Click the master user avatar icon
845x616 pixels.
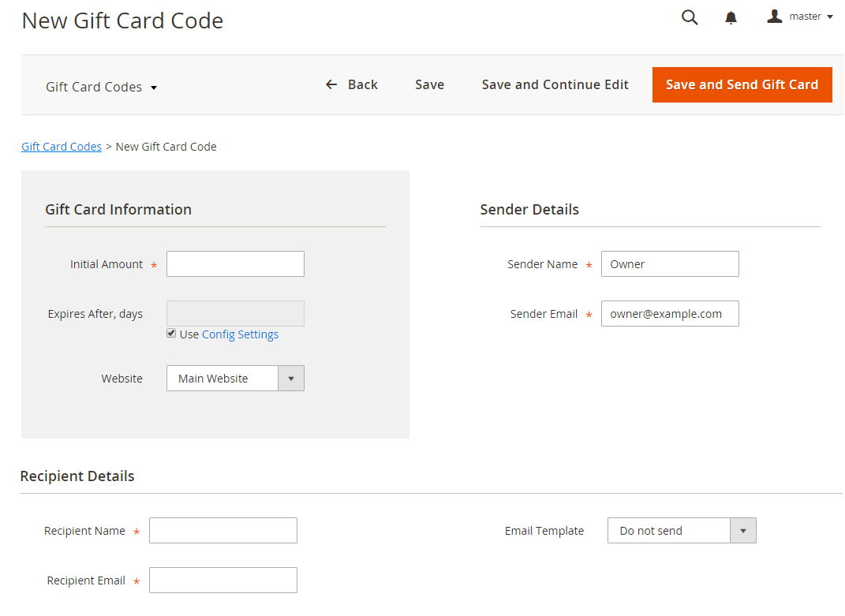pos(775,16)
